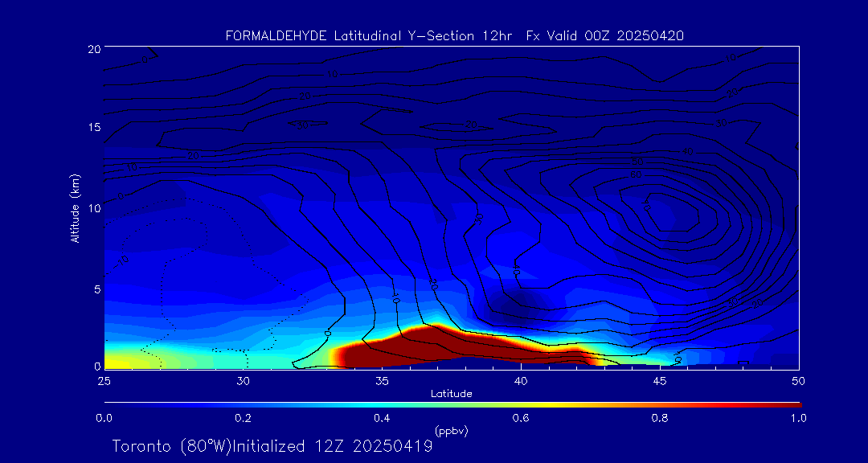Click altitude axis tick label 10

click(93, 207)
